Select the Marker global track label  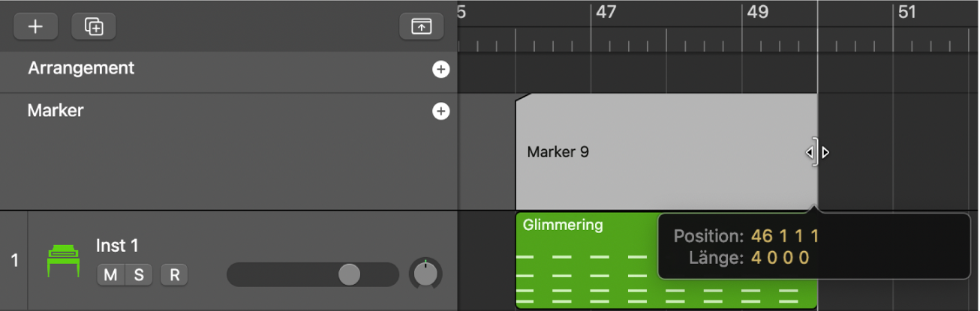(56, 111)
